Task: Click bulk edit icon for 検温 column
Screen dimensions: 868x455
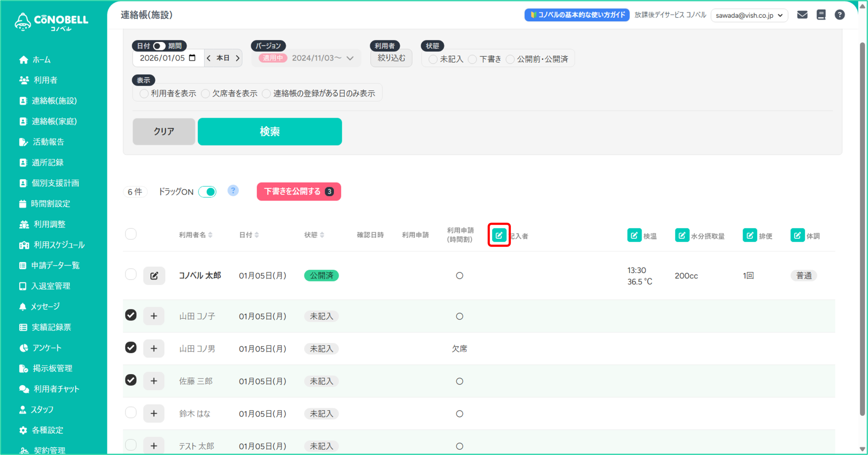Action: (x=634, y=235)
